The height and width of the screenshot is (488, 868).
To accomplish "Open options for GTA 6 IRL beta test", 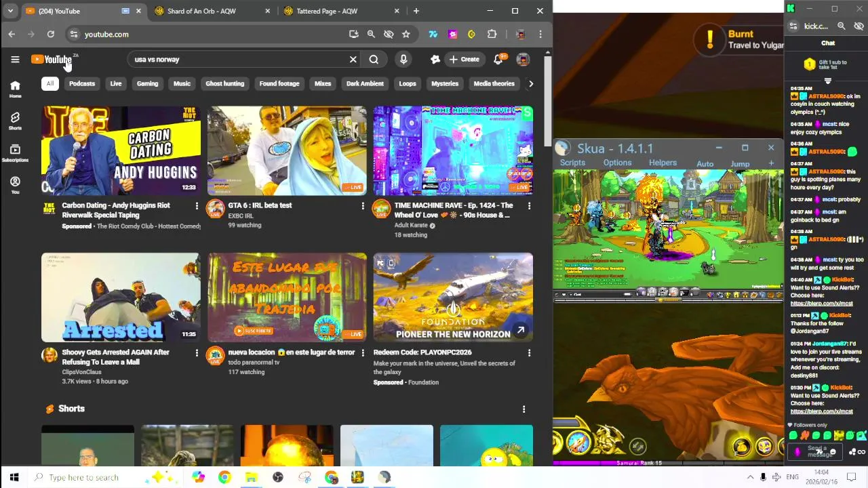I will tap(363, 205).
